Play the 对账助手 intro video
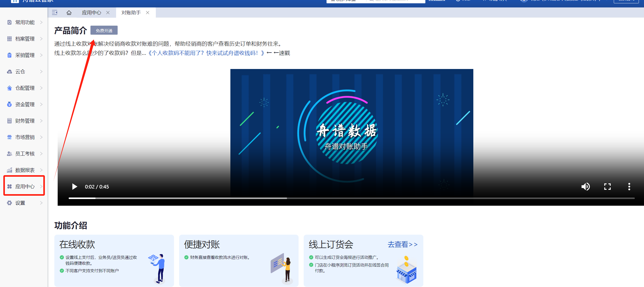The width and height of the screenshot is (644, 287). pos(75,186)
